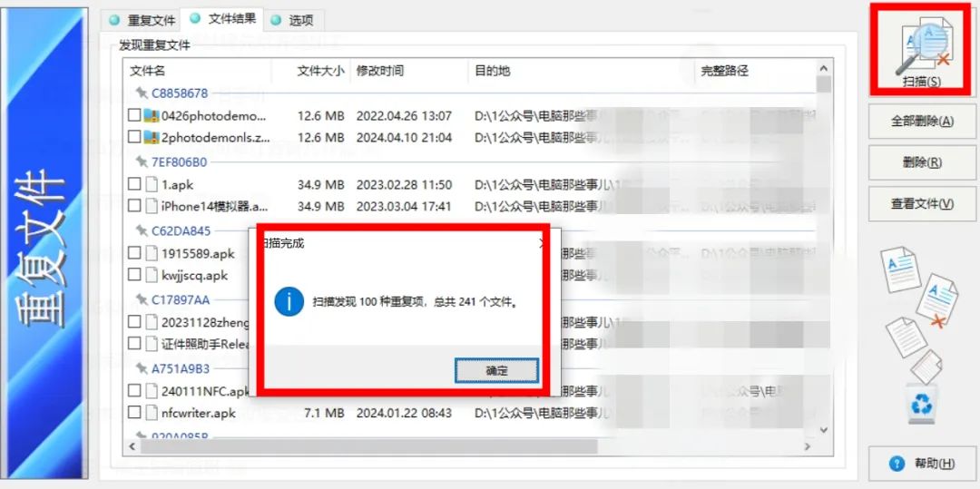The width and height of the screenshot is (980, 489).
Task: Select group header 7EF806B0
Action: coord(180,161)
